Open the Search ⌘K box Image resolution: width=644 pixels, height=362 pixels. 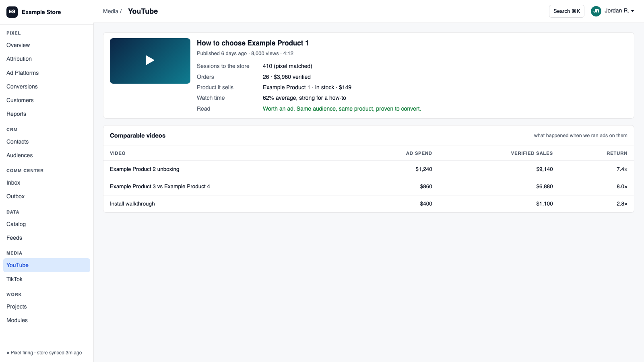(567, 11)
